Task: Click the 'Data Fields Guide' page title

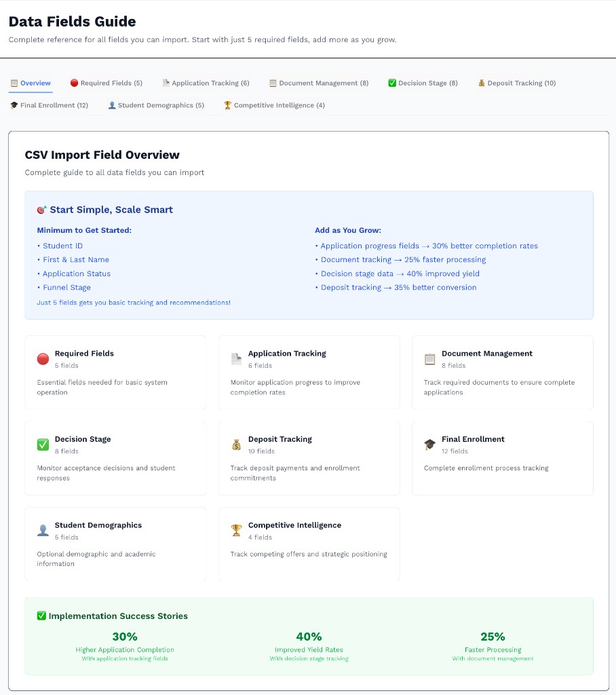Action: click(x=72, y=21)
